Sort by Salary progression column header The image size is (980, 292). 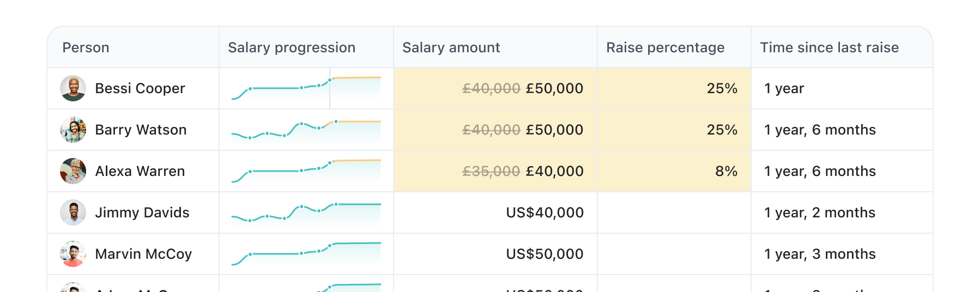pyautogui.click(x=292, y=48)
